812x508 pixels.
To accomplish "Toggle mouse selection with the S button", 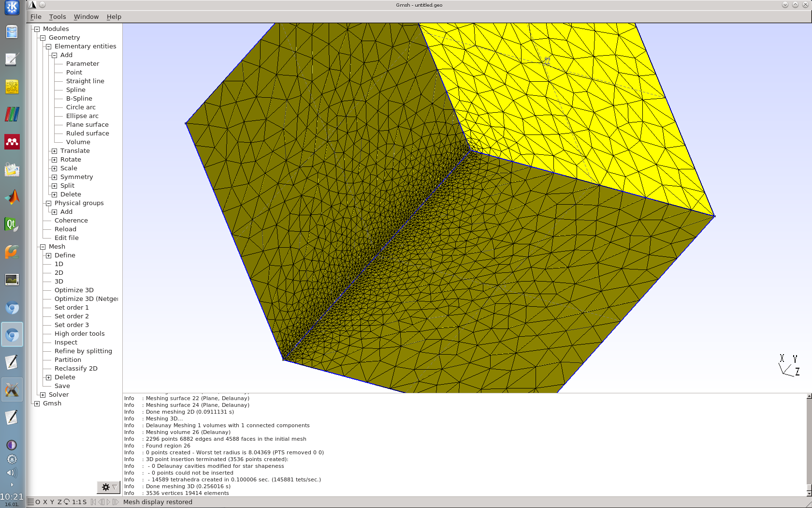I will [85, 502].
